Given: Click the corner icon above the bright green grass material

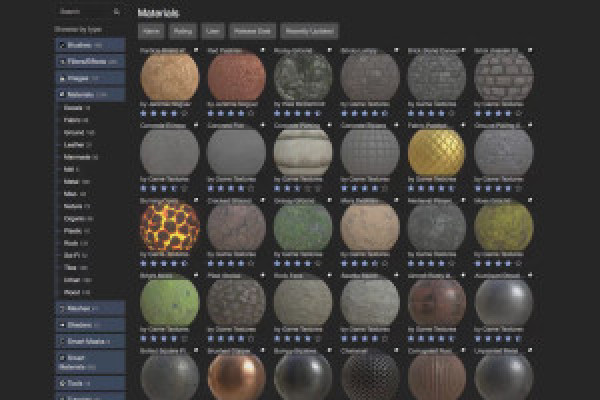Looking at the screenshot, I should (196, 275).
